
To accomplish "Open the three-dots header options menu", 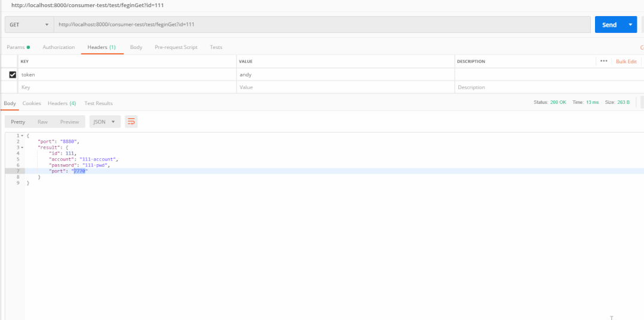I will 604,61.
